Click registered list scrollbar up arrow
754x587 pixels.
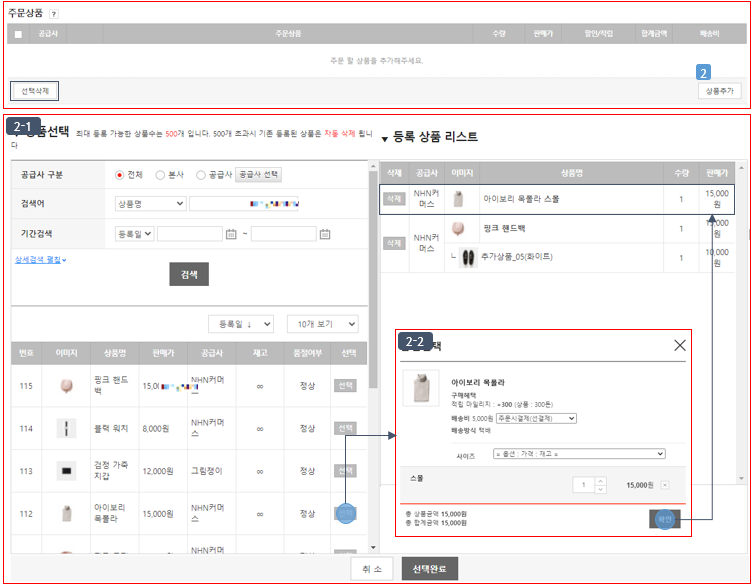[741, 168]
